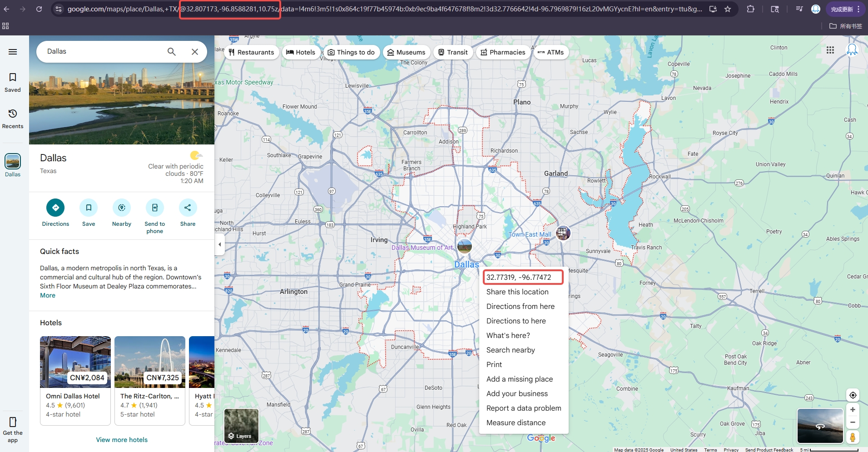Open the Omni Dallas Hotel card
868x452 pixels.
75,380
